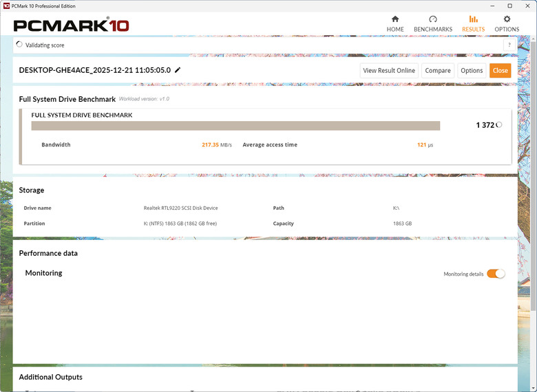Click the scrollbar down arrow
This screenshot has width=537, height=392.
pos(534,389)
